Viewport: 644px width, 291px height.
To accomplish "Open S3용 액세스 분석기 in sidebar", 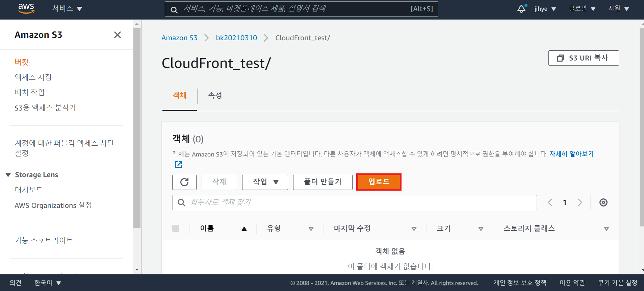I will tap(45, 108).
